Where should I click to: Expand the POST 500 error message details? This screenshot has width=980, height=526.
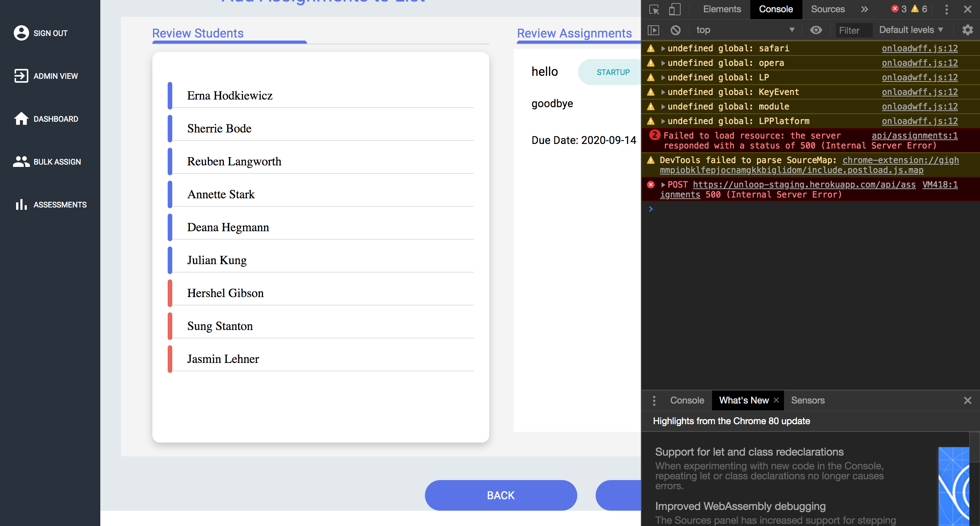(663, 185)
